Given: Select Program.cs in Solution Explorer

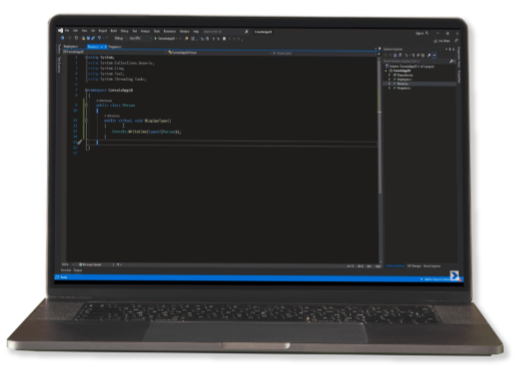Looking at the screenshot, I should coord(403,88).
